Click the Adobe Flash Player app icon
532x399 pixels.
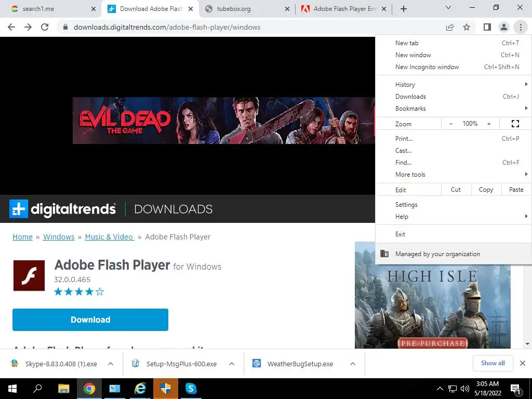(x=29, y=275)
